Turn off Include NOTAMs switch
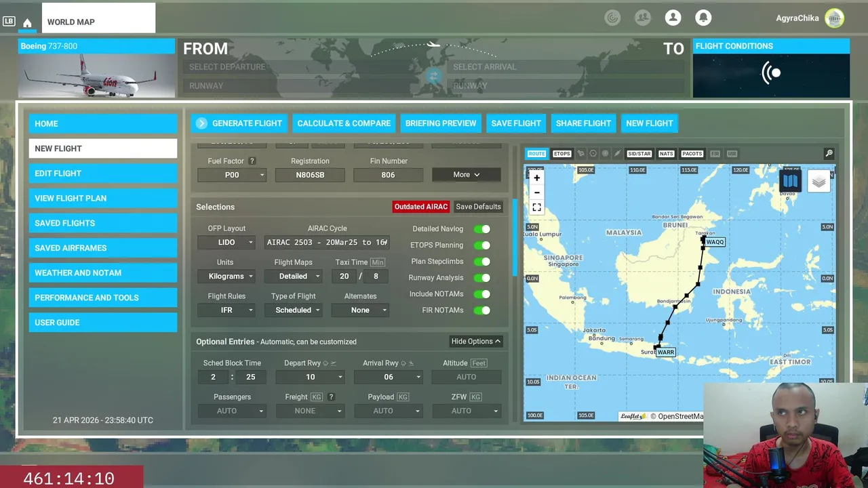The width and height of the screenshot is (868, 488). click(x=481, y=294)
